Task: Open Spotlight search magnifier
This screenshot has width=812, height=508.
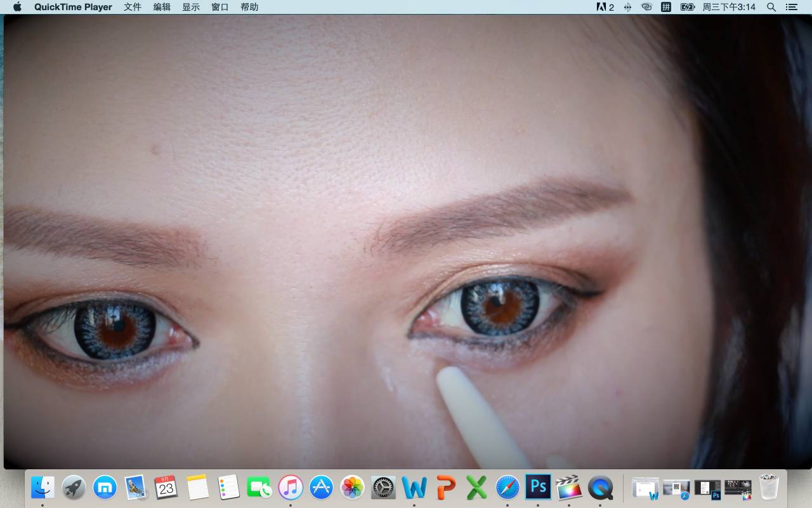Action: point(771,7)
